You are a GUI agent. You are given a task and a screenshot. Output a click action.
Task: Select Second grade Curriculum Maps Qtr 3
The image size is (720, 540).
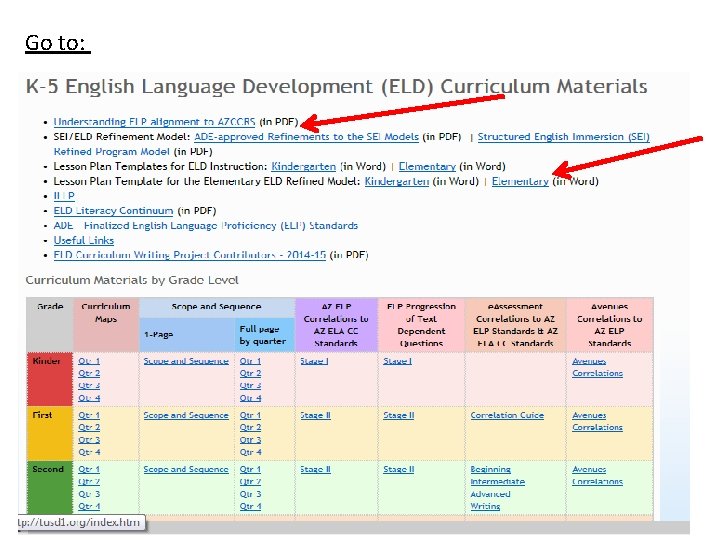tap(89, 494)
